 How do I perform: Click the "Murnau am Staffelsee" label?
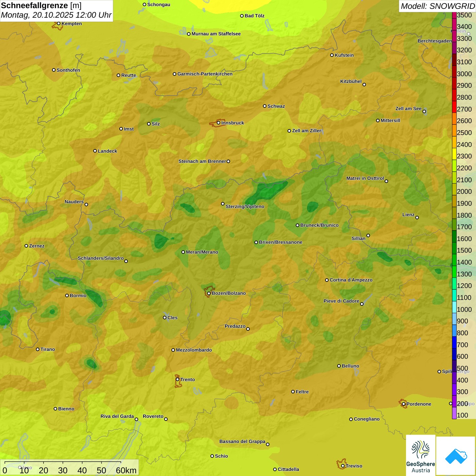pyautogui.click(x=216, y=34)
